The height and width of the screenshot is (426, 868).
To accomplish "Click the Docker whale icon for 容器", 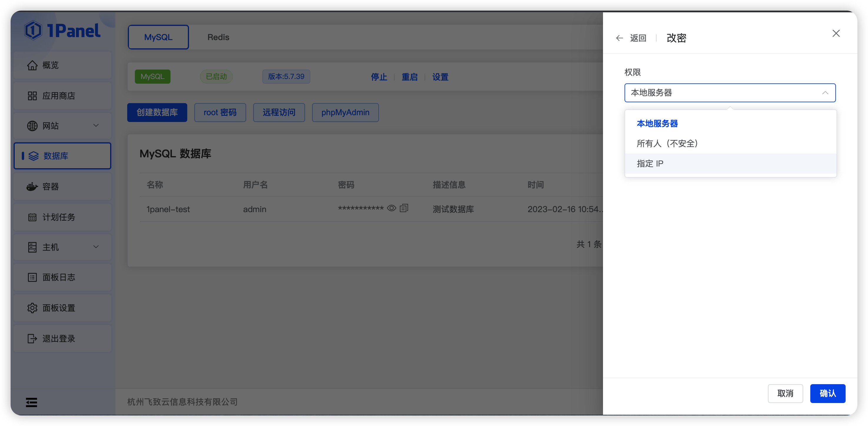I will (32, 186).
